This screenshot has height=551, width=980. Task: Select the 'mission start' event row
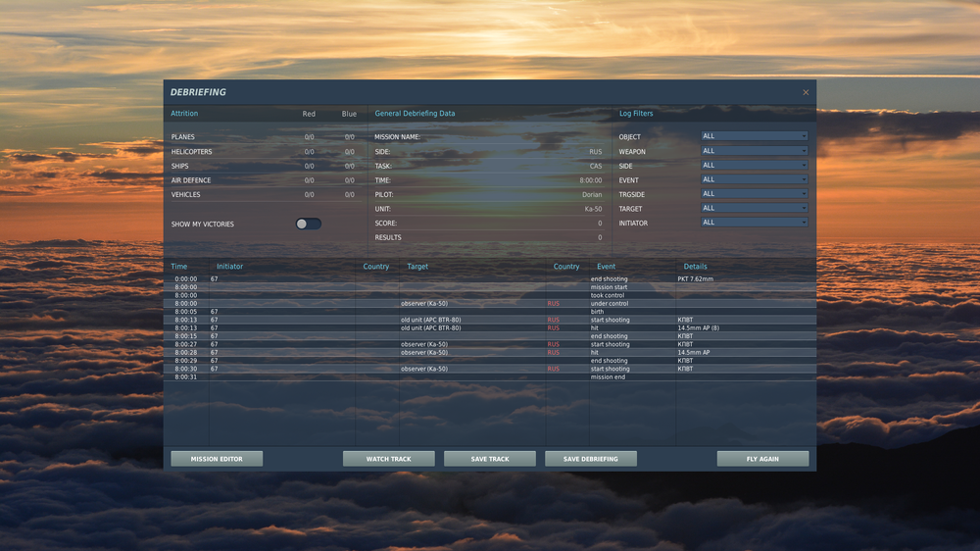(490, 287)
